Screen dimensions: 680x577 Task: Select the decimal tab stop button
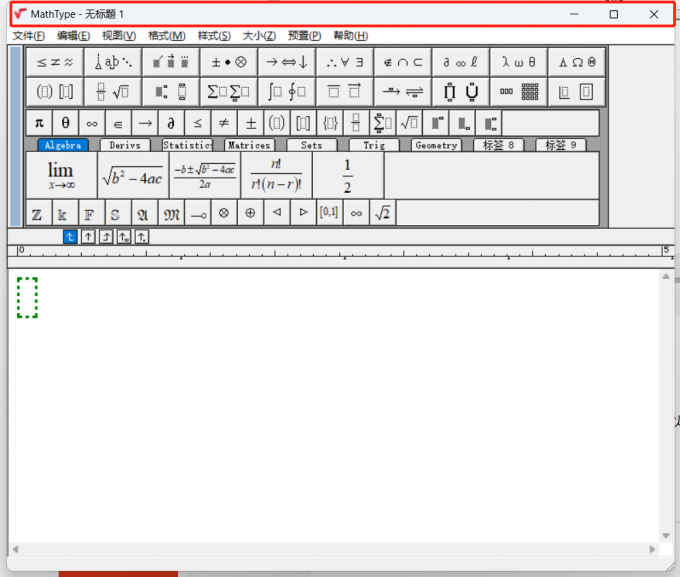[x=142, y=237]
